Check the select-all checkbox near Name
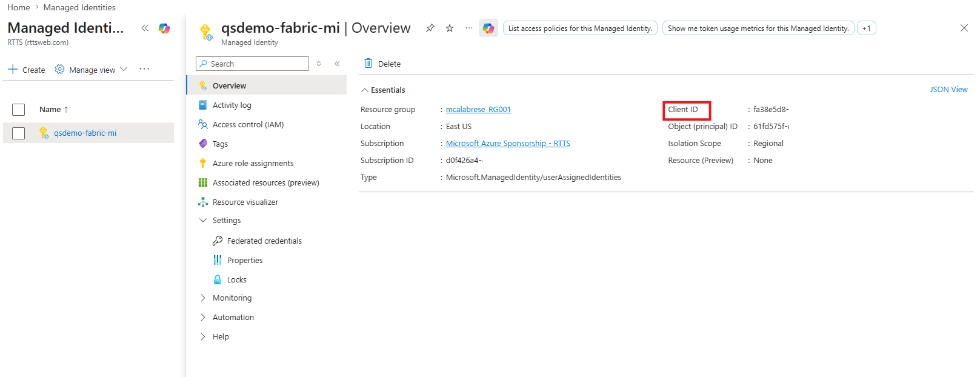The height and width of the screenshot is (377, 980). [19, 110]
